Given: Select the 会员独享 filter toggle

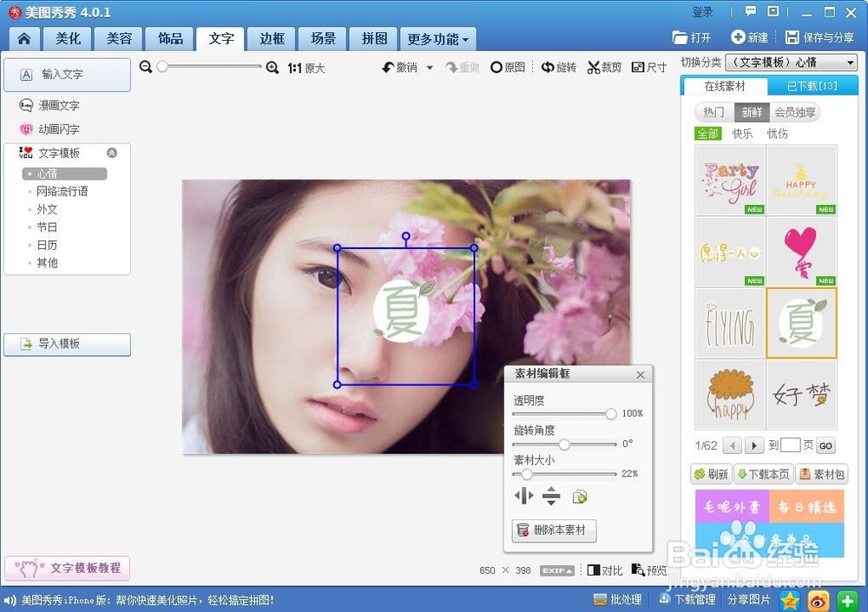Looking at the screenshot, I should (x=795, y=113).
